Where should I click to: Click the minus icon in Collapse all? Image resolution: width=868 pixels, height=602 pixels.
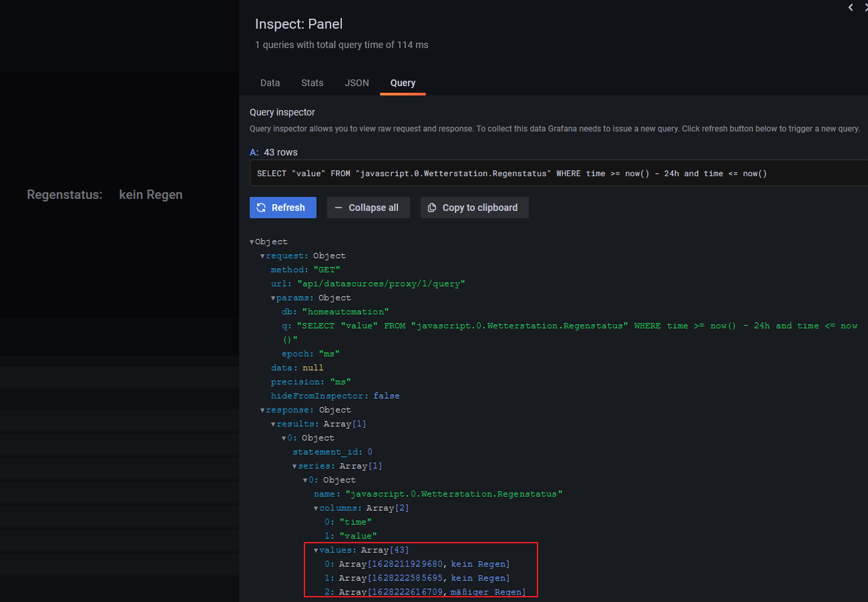tap(339, 208)
